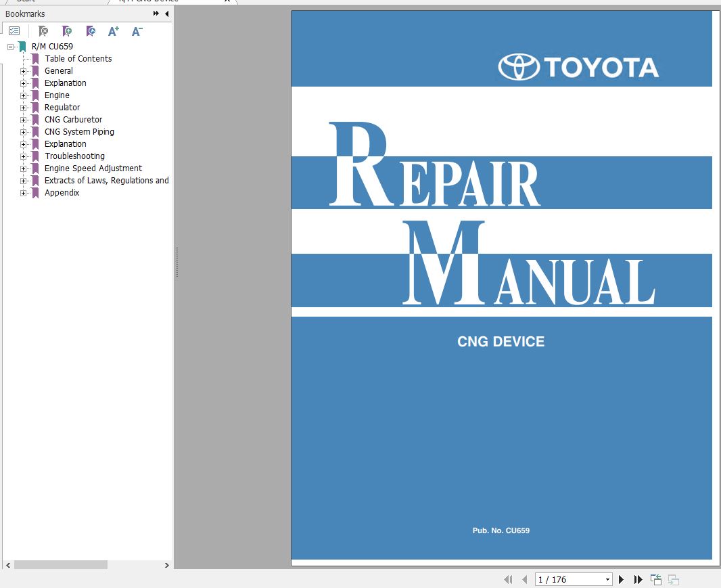Click the previous view icon

point(655,579)
